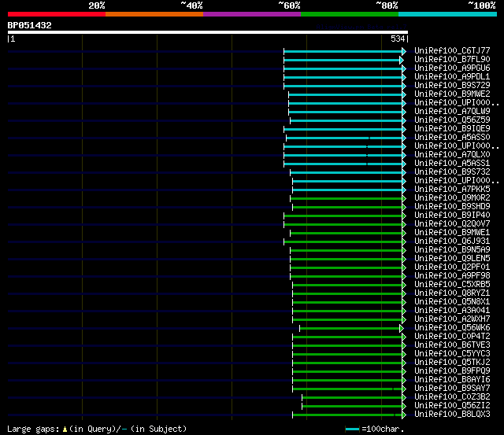Select the UniRef100_A5ASS1 entry
The height and width of the screenshot is (435, 504).
click(x=452, y=164)
